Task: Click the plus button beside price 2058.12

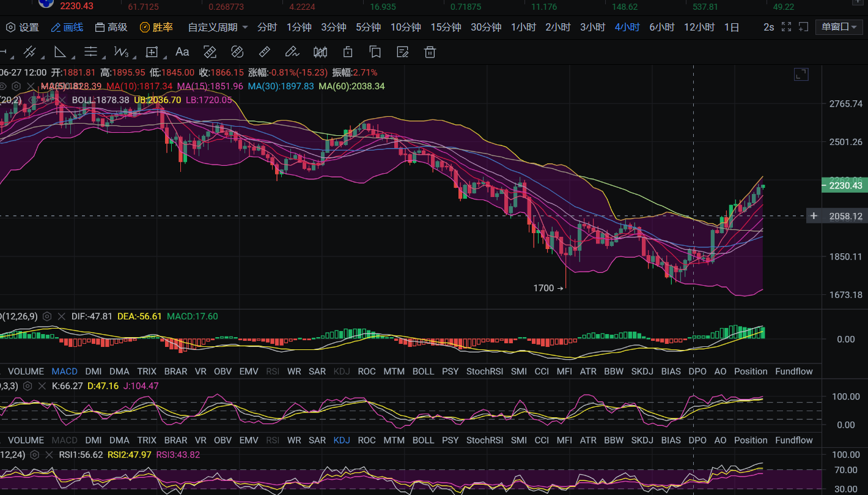Action: (x=814, y=216)
